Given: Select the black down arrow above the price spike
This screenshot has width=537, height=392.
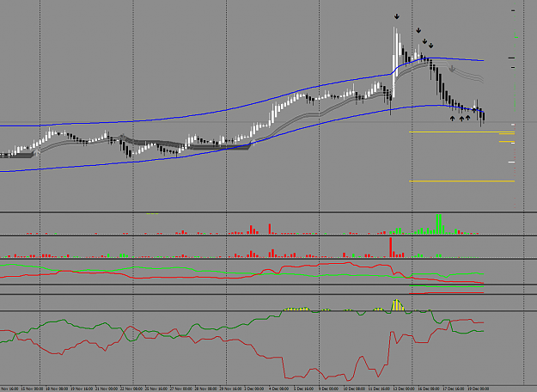Looking at the screenshot, I should pos(397,16).
